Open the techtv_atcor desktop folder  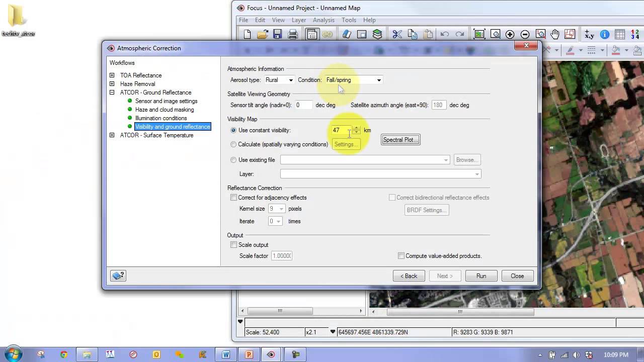tap(18, 20)
